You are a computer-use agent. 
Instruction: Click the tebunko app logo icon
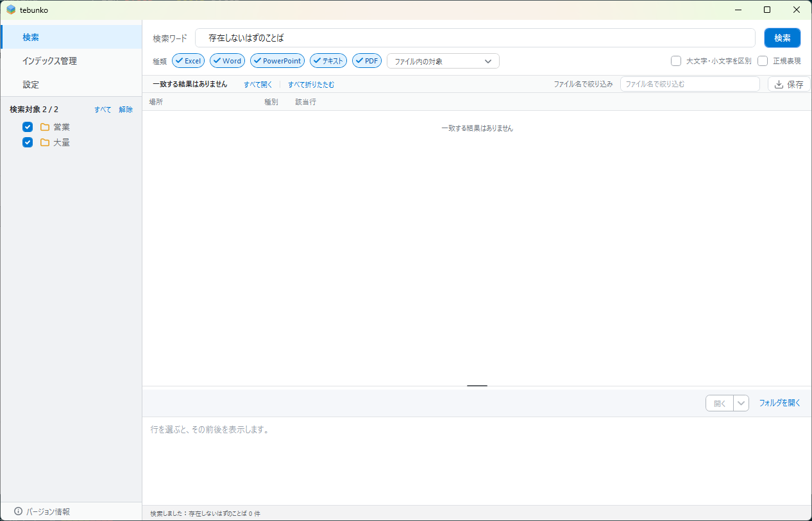pyautogui.click(x=11, y=10)
